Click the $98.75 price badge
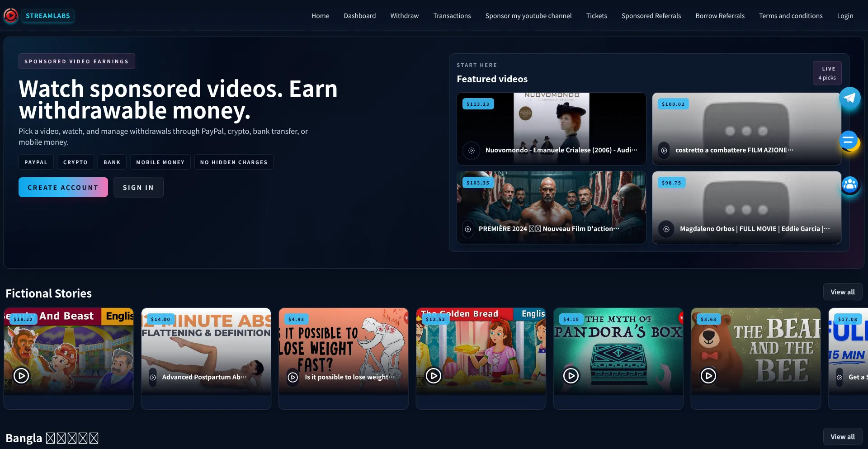Screen dimensions: 868x449 [671, 183]
